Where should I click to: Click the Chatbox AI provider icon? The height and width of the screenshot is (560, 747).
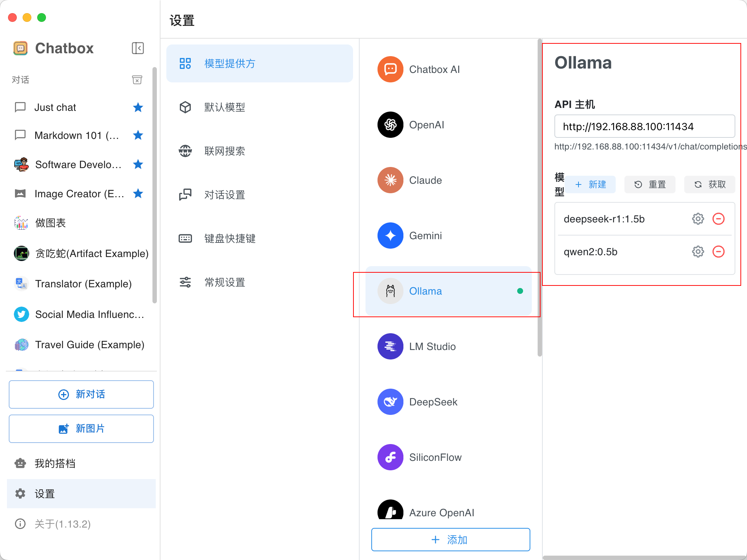tap(390, 69)
